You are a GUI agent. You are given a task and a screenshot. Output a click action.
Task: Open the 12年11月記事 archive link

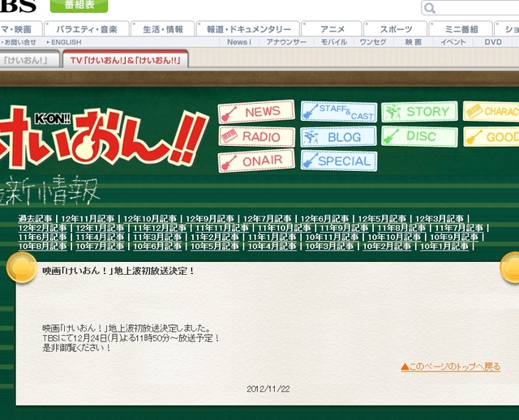[88, 219]
